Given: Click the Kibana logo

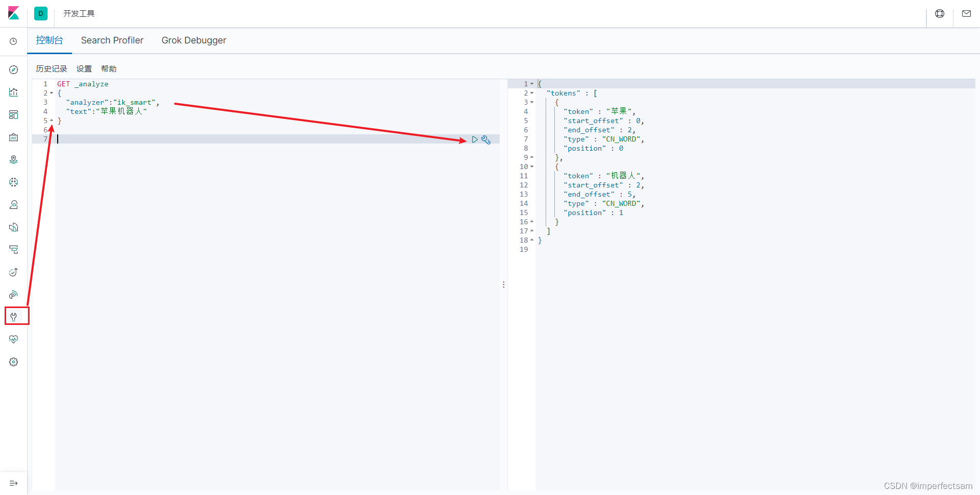Looking at the screenshot, I should (x=14, y=13).
